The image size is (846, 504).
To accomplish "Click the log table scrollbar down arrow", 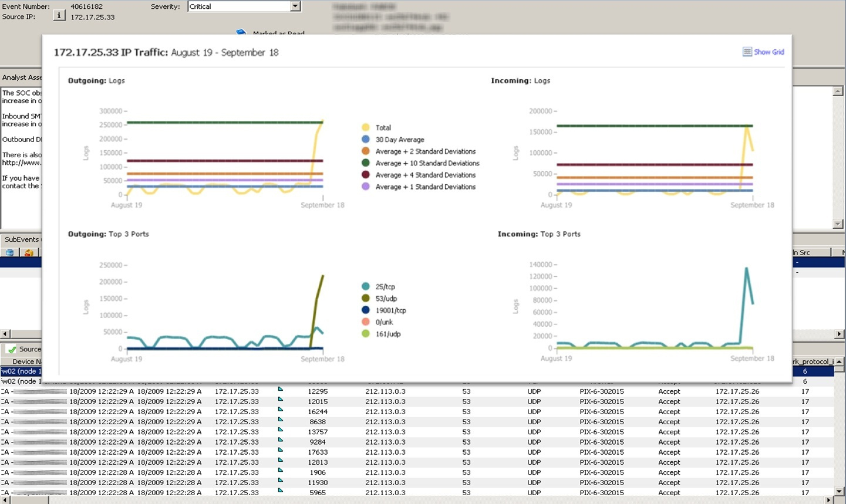I will tap(839, 491).
